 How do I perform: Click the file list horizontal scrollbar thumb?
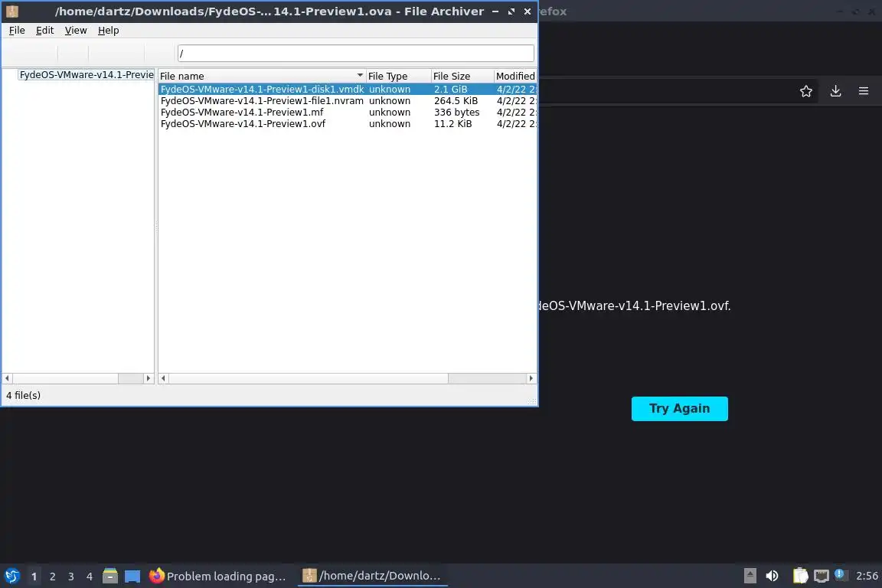tap(309, 378)
